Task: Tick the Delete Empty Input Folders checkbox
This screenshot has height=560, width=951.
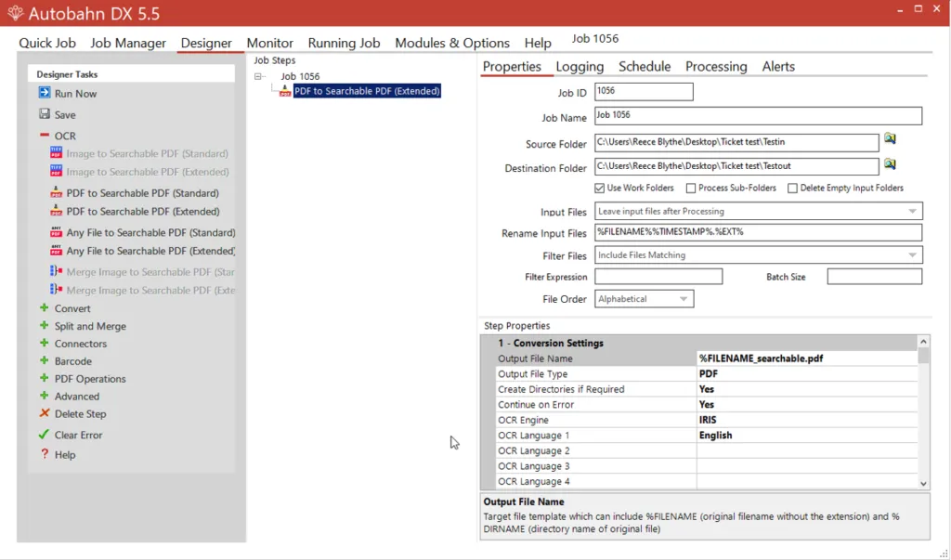Action: 792,189
